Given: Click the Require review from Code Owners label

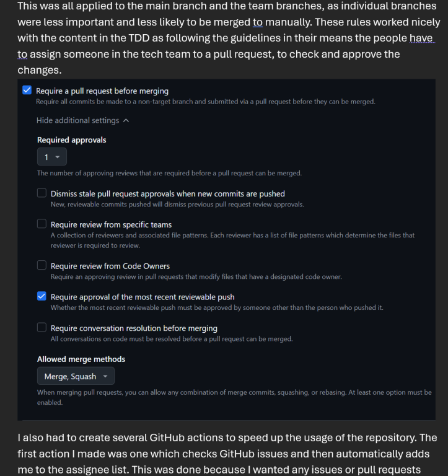Looking at the screenshot, I should [110, 267].
